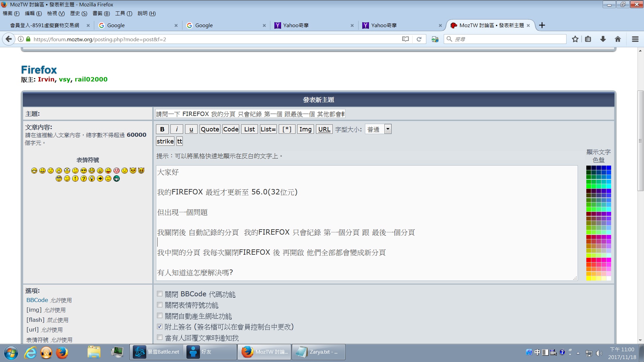Uncheck 附上簽名 checkbox
The height and width of the screenshot is (362, 644).
160,326
